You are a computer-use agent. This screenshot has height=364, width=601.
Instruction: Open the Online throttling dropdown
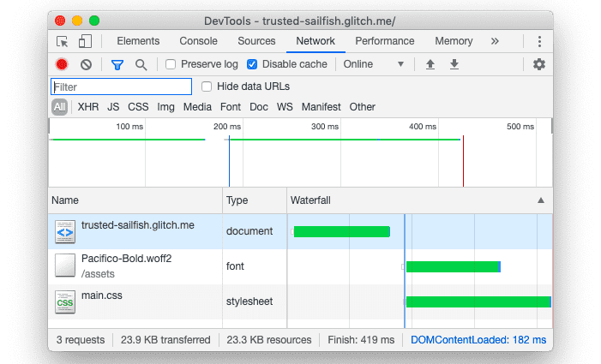[x=374, y=64]
